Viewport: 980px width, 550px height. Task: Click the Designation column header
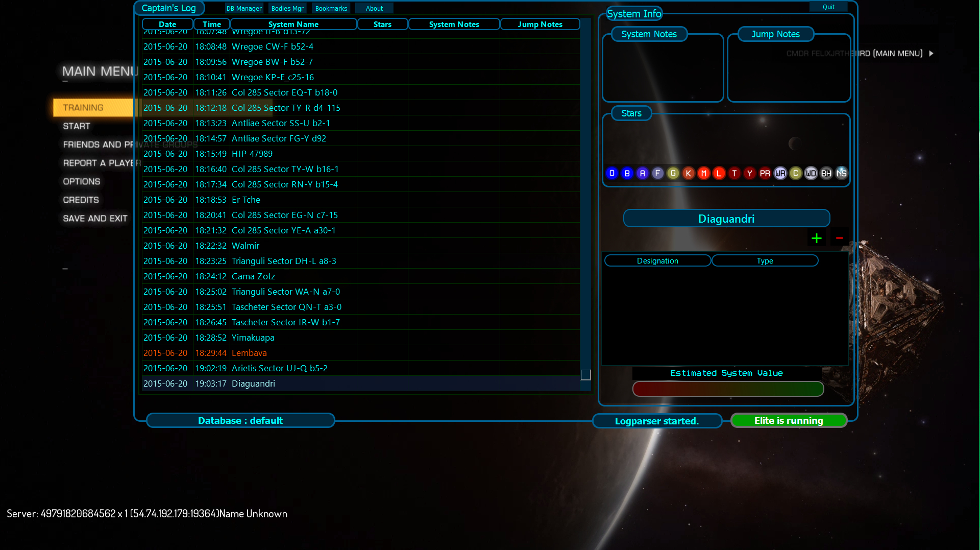[x=657, y=260]
